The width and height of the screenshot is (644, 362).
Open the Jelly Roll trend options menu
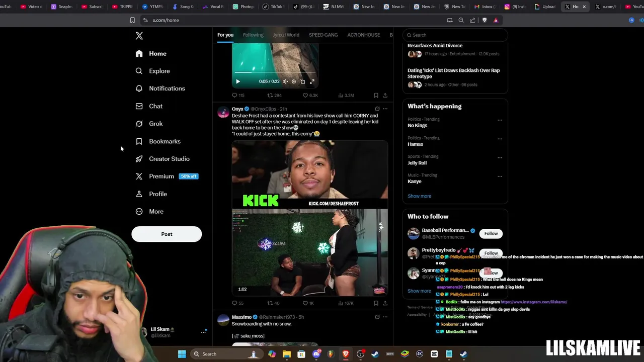pyautogui.click(x=500, y=157)
